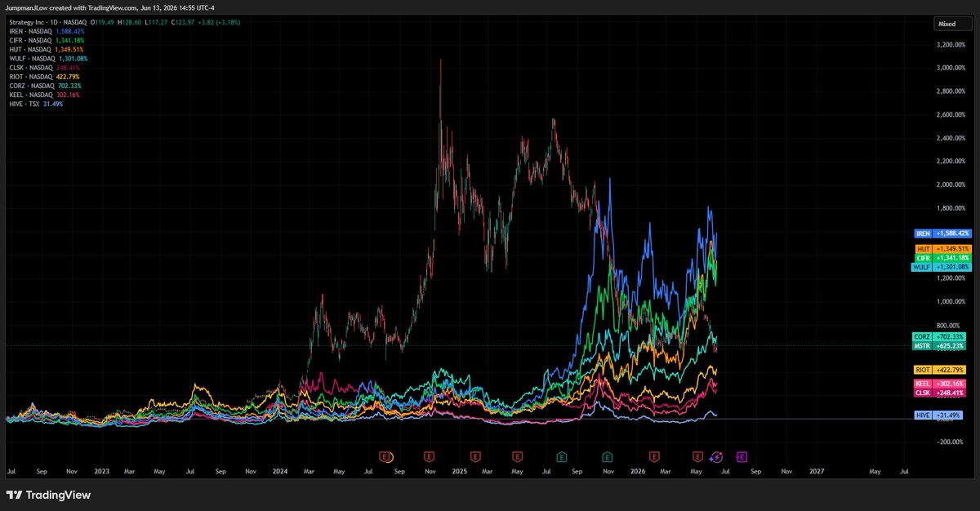The height and width of the screenshot is (511, 980).
Task: Select the CIFR · NASDAQ legend row
Action: coord(46,40)
